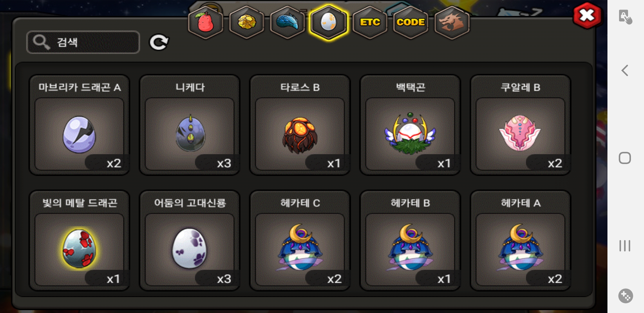Open the blue dragon scale tab
This screenshot has height=313, width=644.
pyautogui.click(x=287, y=23)
